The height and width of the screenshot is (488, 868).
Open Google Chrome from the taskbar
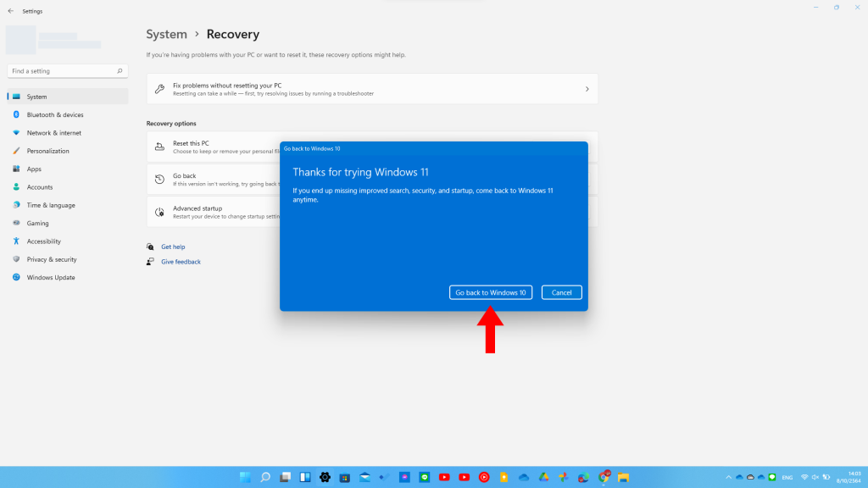coord(604,477)
